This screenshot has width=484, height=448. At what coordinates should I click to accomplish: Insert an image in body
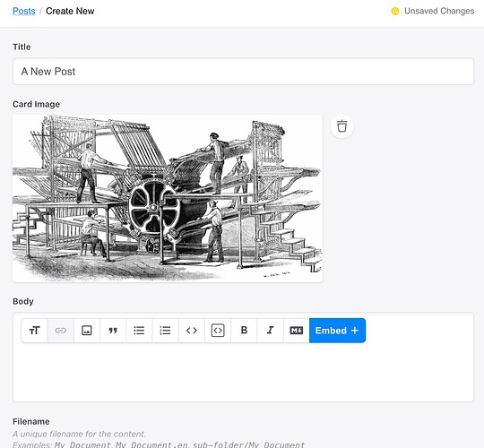pyautogui.click(x=87, y=331)
